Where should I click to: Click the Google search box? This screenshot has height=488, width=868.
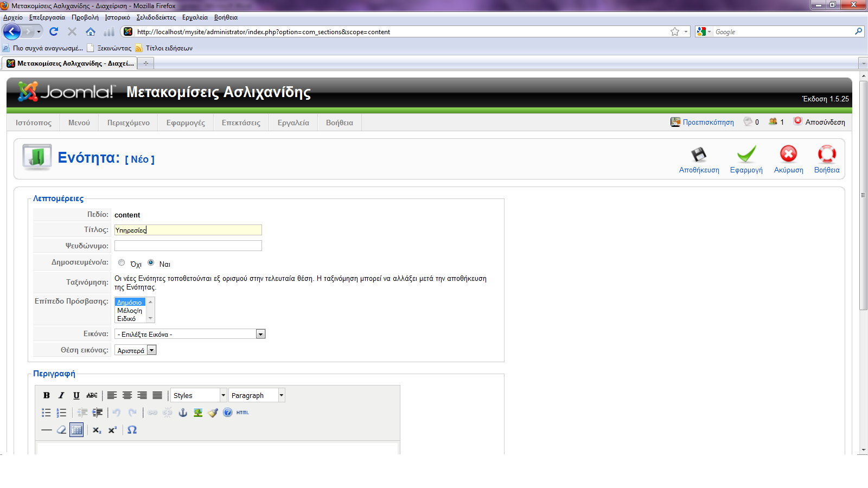pos(784,32)
